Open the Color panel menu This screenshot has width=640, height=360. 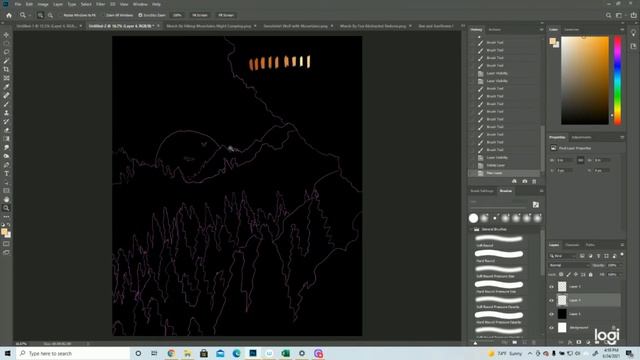click(x=622, y=30)
